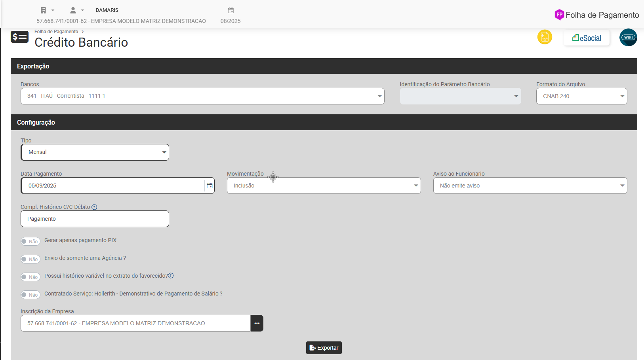Open Identificação do Parâmetro Bancário dropdown
This screenshot has width=644, height=360.
[x=460, y=96]
